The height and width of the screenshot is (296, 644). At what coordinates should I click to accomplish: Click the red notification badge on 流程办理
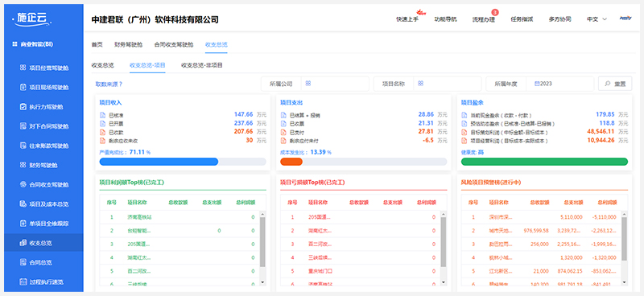coord(495,12)
